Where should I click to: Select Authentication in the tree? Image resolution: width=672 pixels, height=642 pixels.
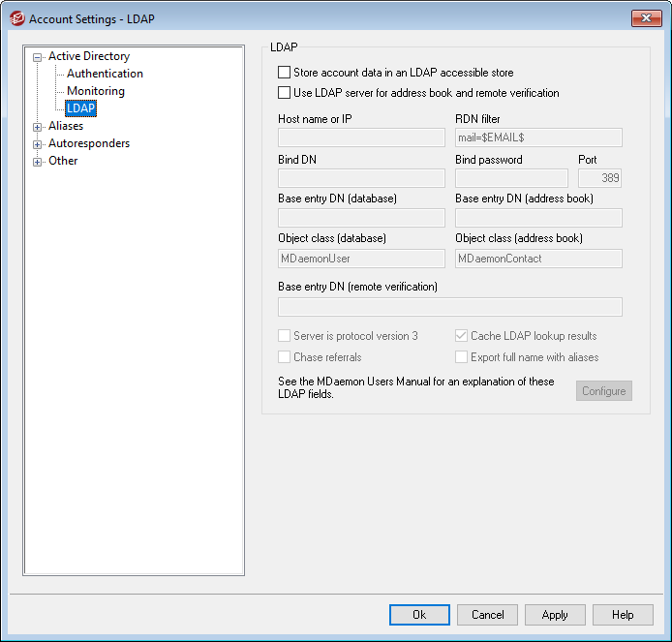[105, 74]
